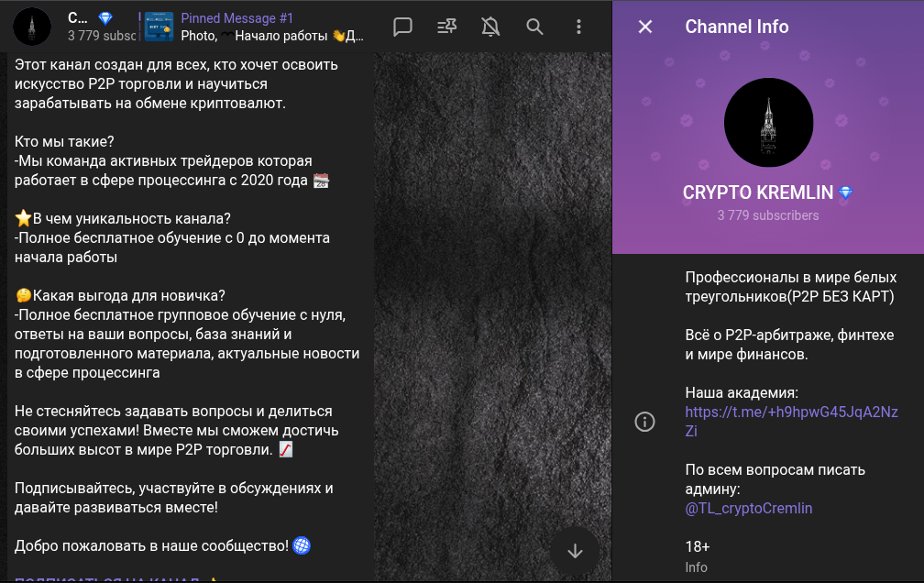Viewport: 924px width, 583px height.
Task: Open the three-dot more options menu
Action: [577, 27]
